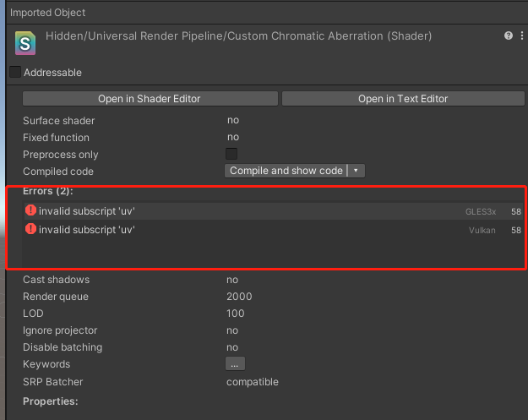Open the help reference icon
The image size is (528, 420).
pyautogui.click(x=509, y=36)
